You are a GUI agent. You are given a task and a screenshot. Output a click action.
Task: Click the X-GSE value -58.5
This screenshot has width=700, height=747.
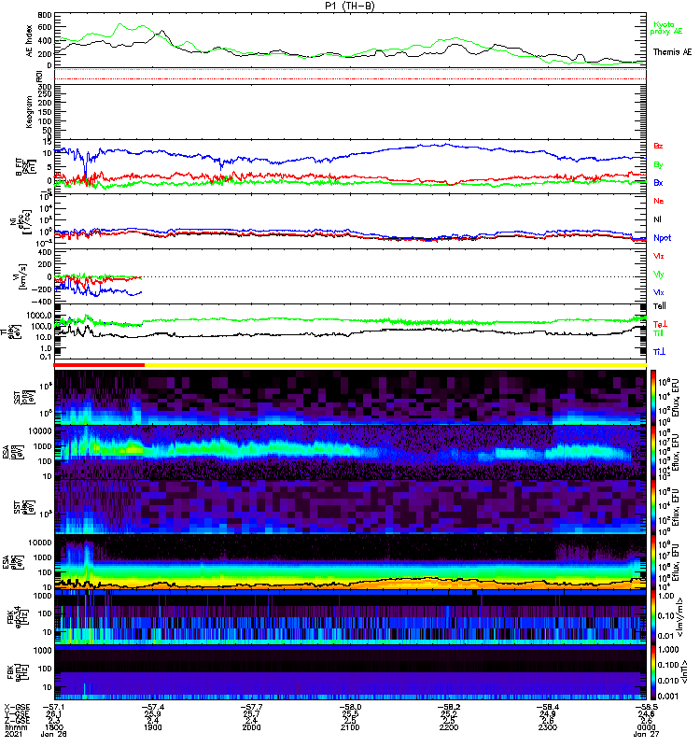point(646,707)
